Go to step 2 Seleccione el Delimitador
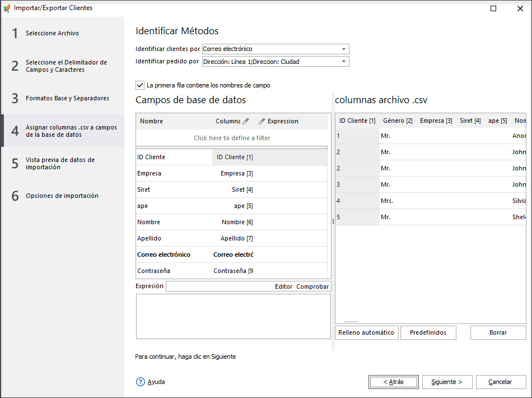532x398 pixels. point(62,66)
